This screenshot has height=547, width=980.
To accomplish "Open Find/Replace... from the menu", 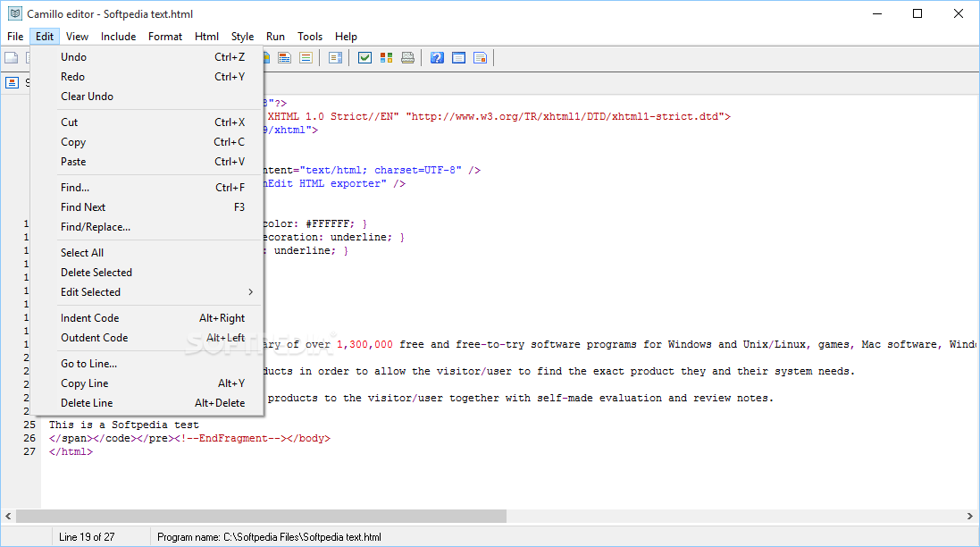I will (147, 227).
